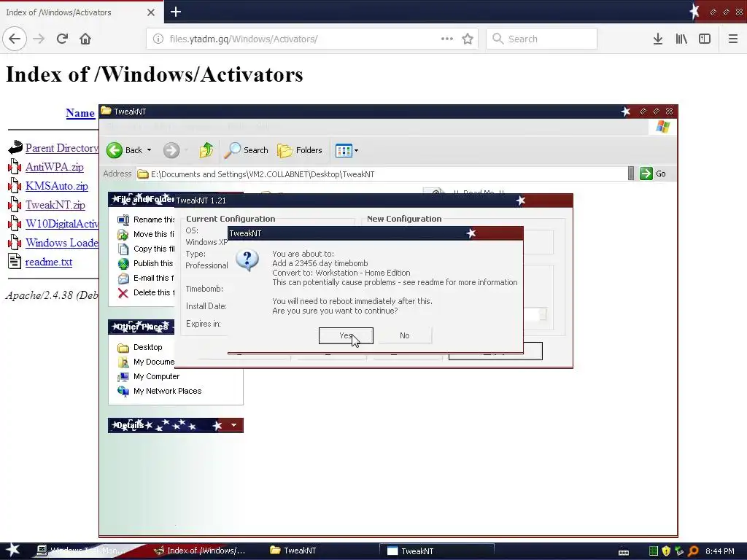Viewport: 747px width, 560px height.
Task: Toggle the Folders pane in Explorer
Action: 300,150
